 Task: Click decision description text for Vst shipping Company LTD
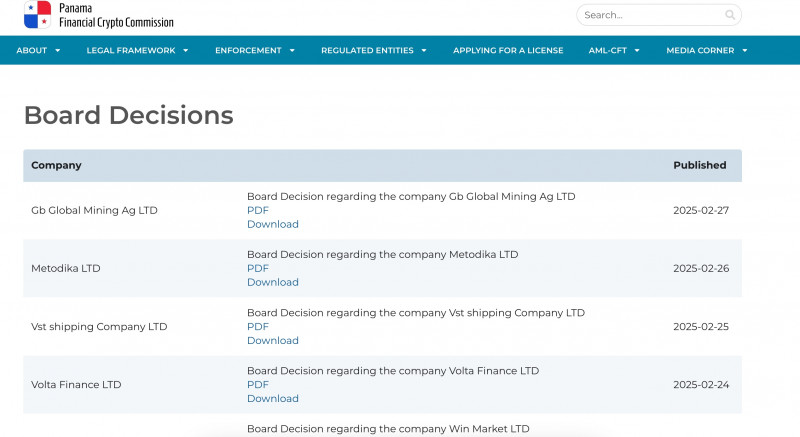[416, 313]
